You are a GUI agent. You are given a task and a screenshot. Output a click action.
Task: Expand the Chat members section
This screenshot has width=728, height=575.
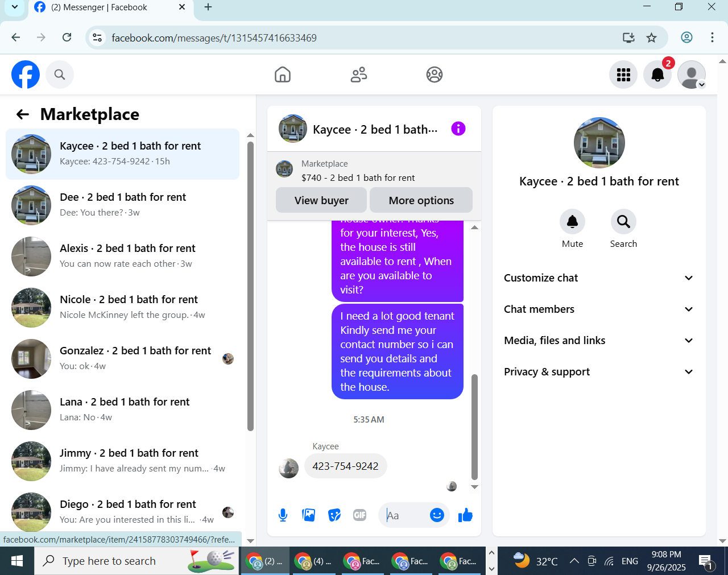[x=599, y=309]
